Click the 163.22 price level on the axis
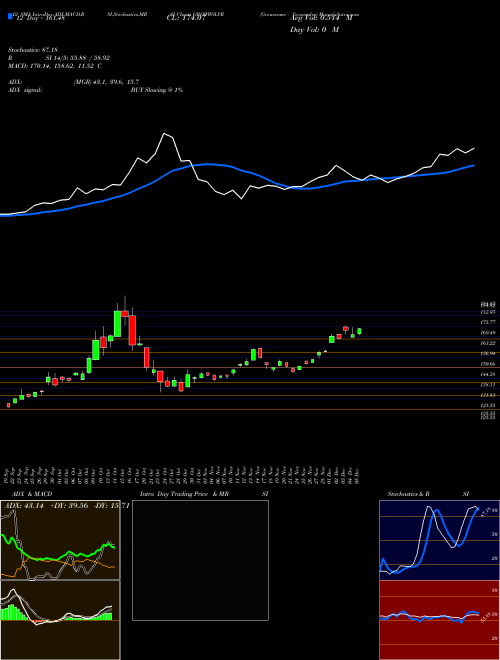Screen dimensions: 500x660 click(x=488, y=343)
